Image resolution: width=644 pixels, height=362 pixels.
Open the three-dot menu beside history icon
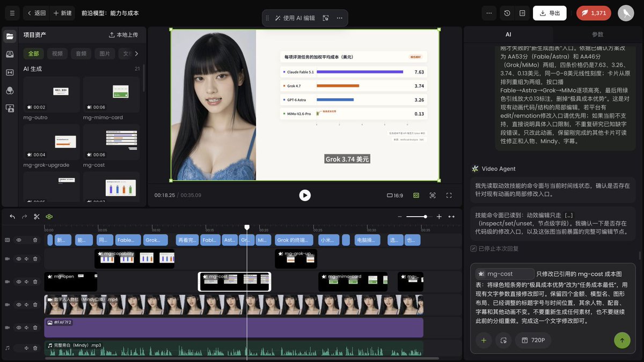coord(488,13)
